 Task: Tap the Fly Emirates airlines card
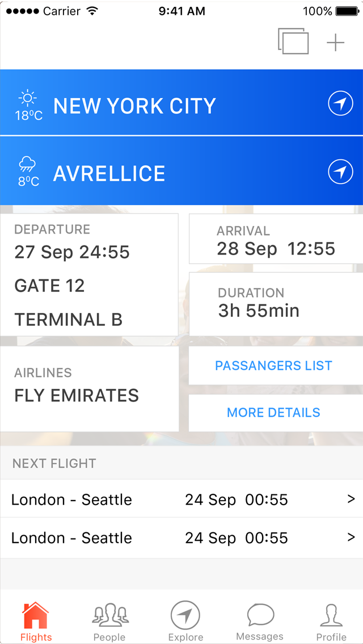coord(89,389)
